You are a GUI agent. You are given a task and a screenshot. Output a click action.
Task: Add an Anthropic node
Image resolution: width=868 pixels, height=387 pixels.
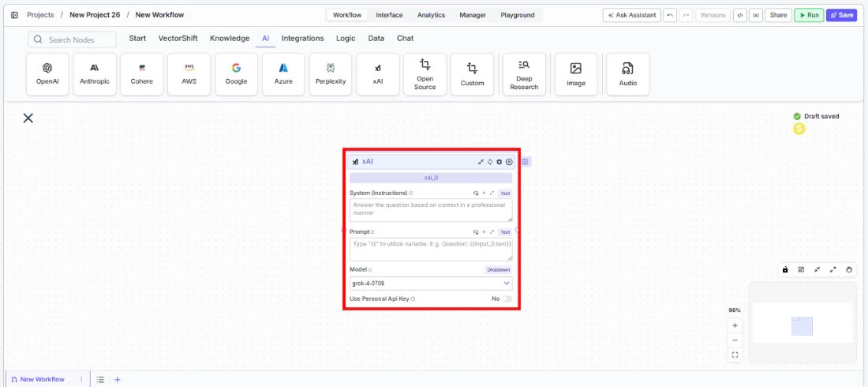[95, 74]
